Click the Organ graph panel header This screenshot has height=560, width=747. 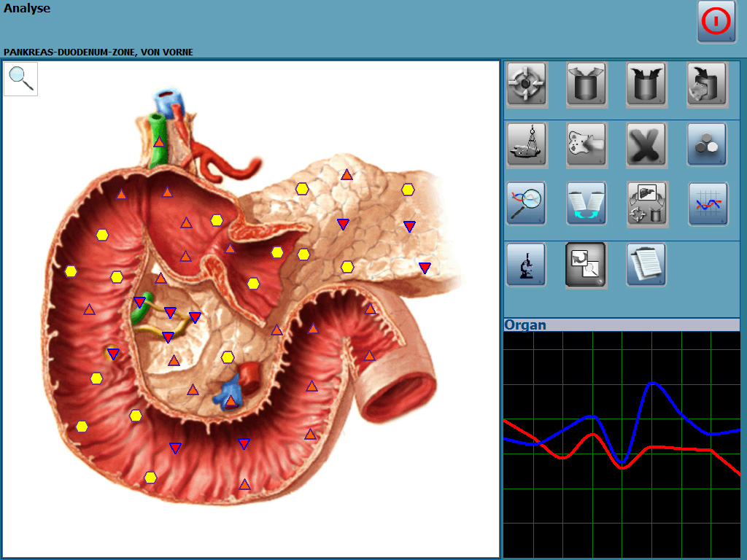tap(622, 324)
